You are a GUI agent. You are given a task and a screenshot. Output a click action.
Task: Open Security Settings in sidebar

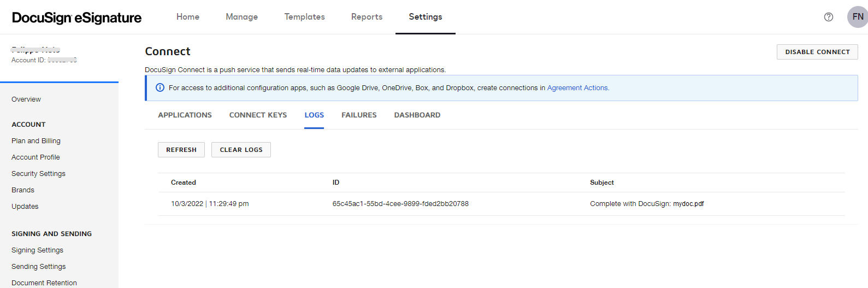point(38,174)
